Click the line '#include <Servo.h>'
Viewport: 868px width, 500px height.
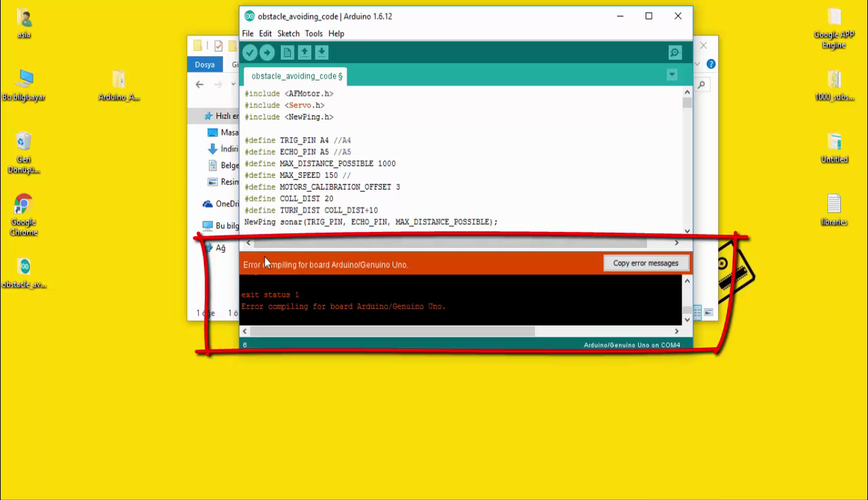(x=284, y=105)
